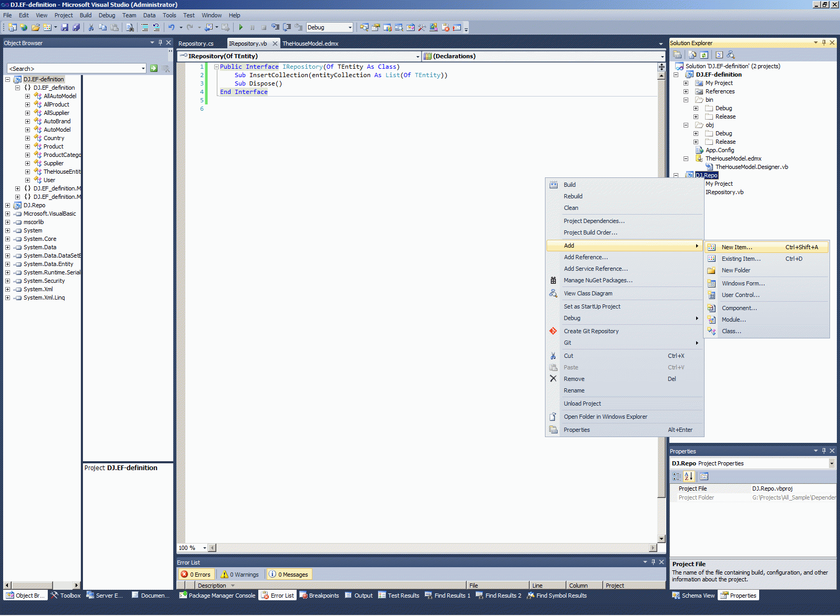Click View Class Diagram icon in Solution Explorer toolbar
This screenshot has width=840, height=616.
tap(731, 55)
